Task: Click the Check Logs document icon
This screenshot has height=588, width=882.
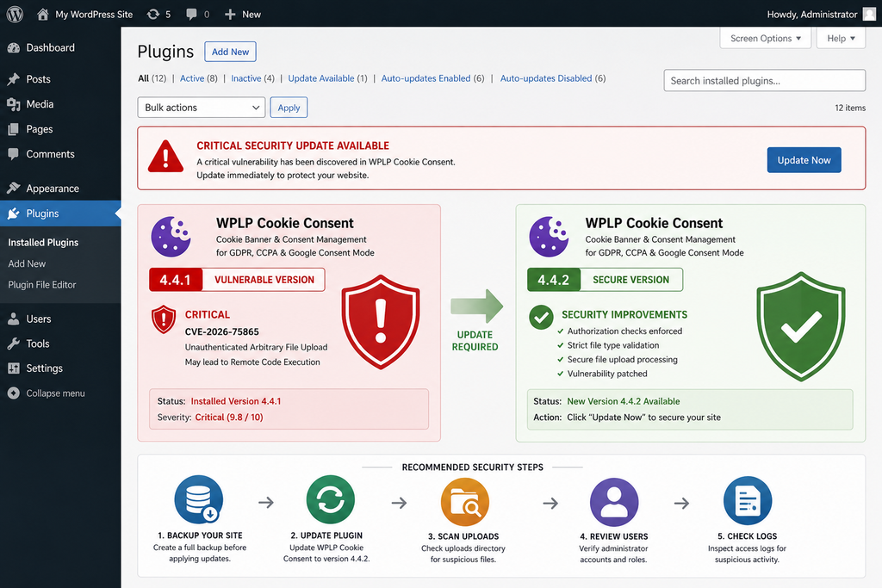Action: coord(748,500)
